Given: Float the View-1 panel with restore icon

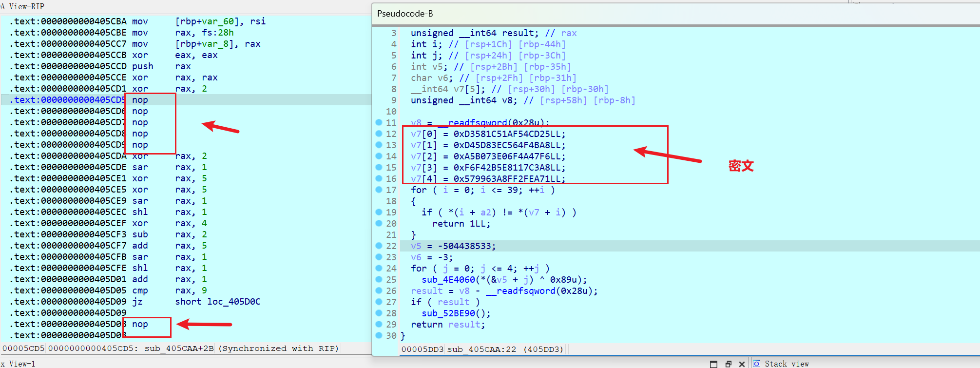Looking at the screenshot, I should click(x=729, y=364).
